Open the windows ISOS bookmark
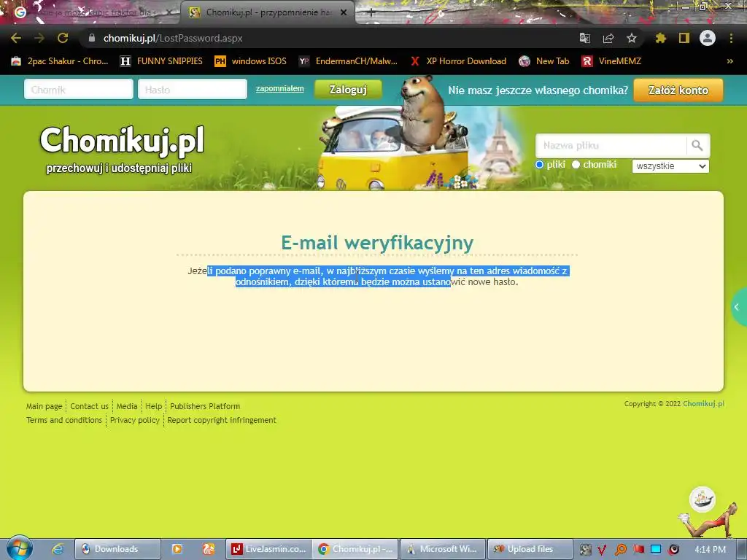747x560 pixels. pyautogui.click(x=251, y=61)
